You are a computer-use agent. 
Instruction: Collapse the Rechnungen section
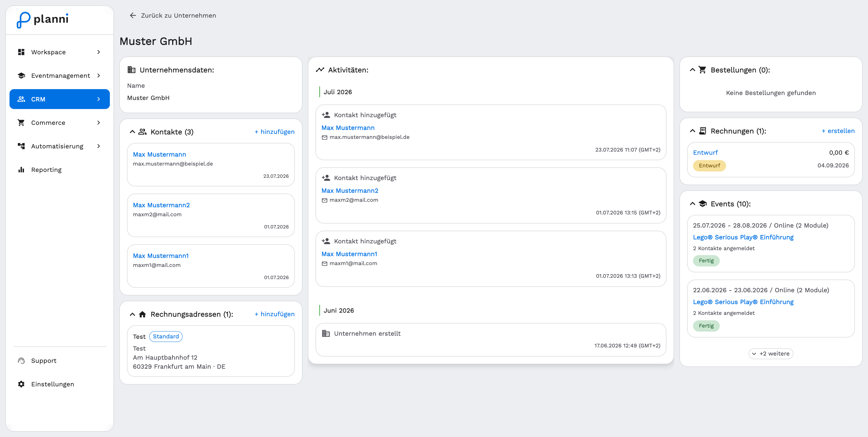[692, 131]
